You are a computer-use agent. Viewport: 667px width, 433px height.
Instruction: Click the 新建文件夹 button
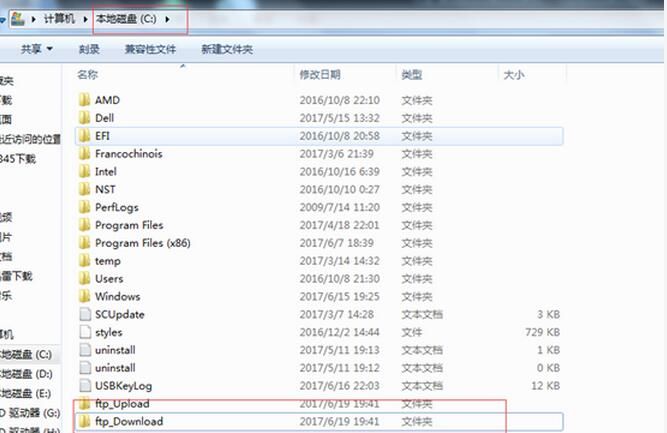[x=226, y=49]
